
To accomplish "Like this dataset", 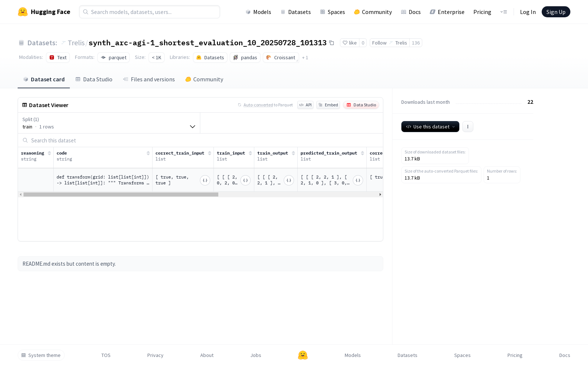I will tap(349, 43).
